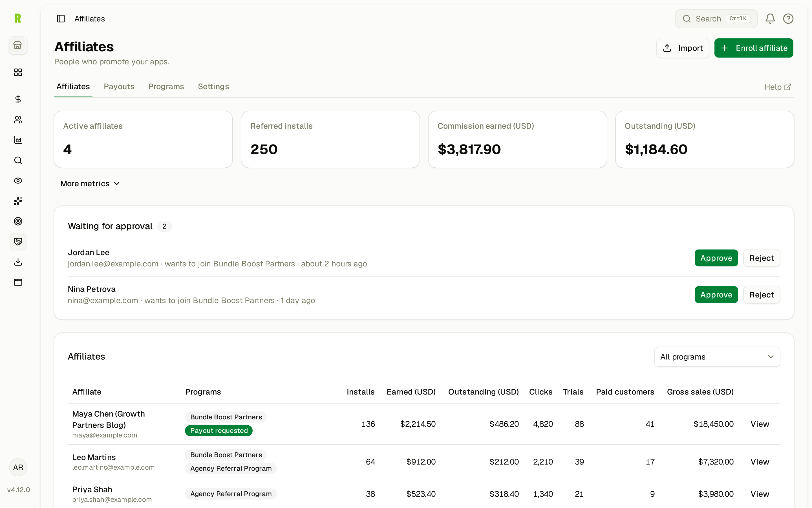Viewport: 812px width, 508px height.
Task: Click the Paid customers column header
Action: tap(625, 392)
